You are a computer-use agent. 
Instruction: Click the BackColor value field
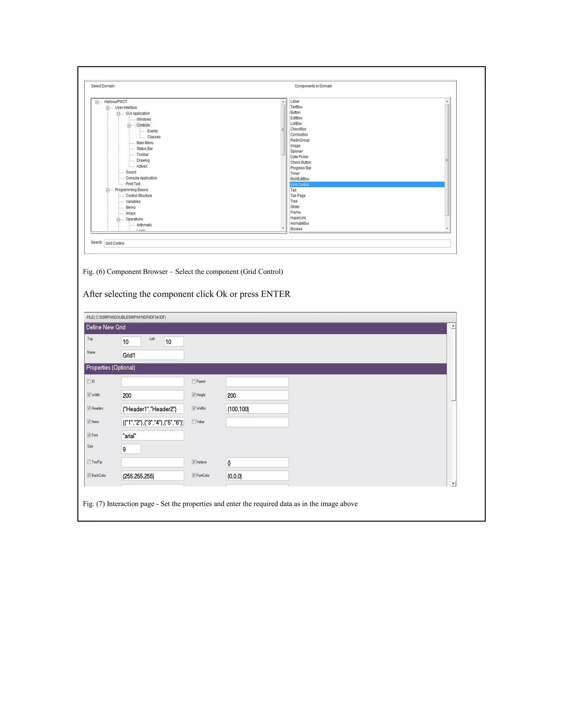click(x=152, y=476)
